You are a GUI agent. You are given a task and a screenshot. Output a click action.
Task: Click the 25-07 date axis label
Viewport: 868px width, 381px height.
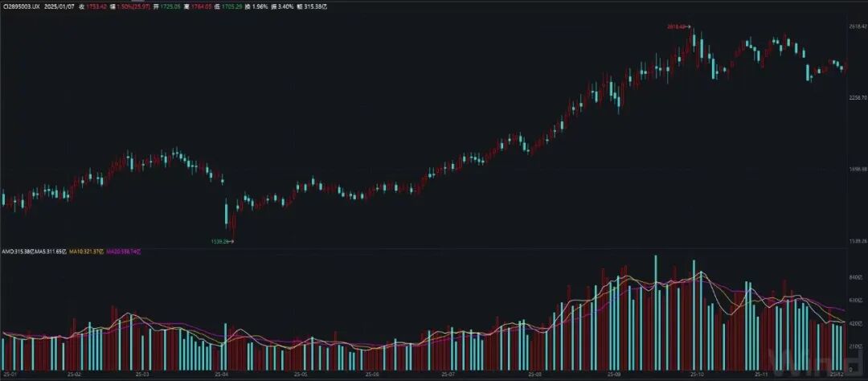[x=448, y=375]
